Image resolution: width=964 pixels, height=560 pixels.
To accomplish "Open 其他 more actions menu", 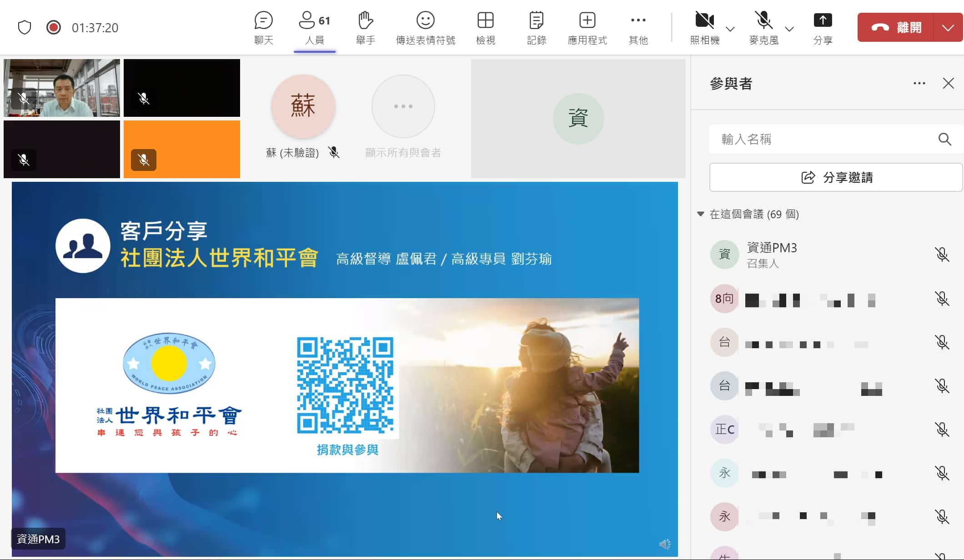I will (x=638, y=28).
